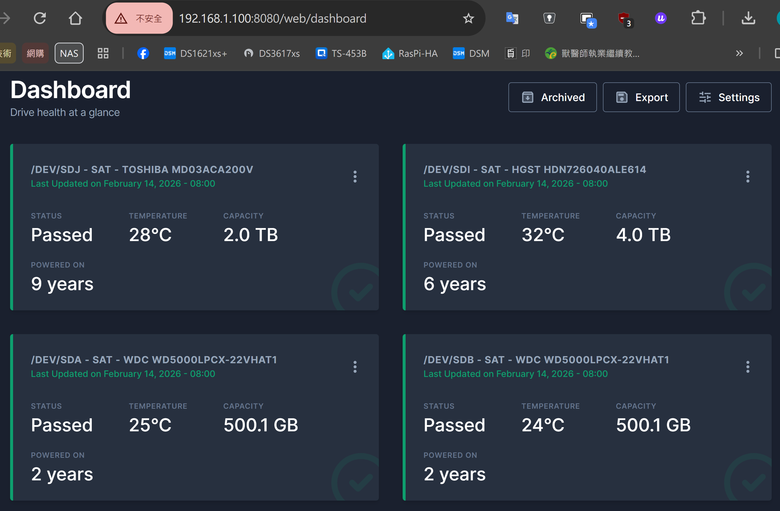
Task: Open the TS-453B bookmark
Action: [341, 53]
